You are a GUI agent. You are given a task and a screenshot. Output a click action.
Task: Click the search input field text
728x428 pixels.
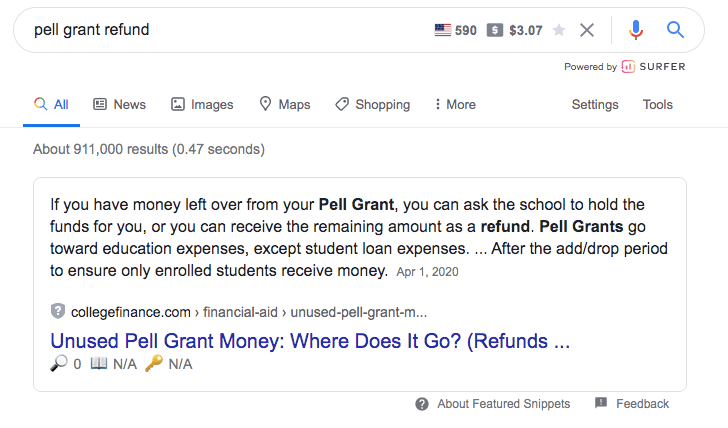91,30
